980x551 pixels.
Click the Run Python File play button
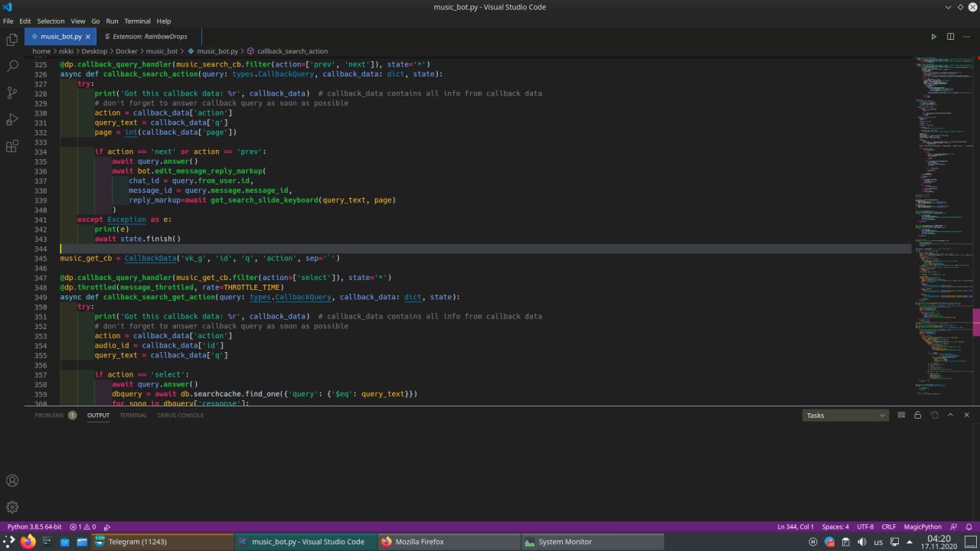click(933, 37)
